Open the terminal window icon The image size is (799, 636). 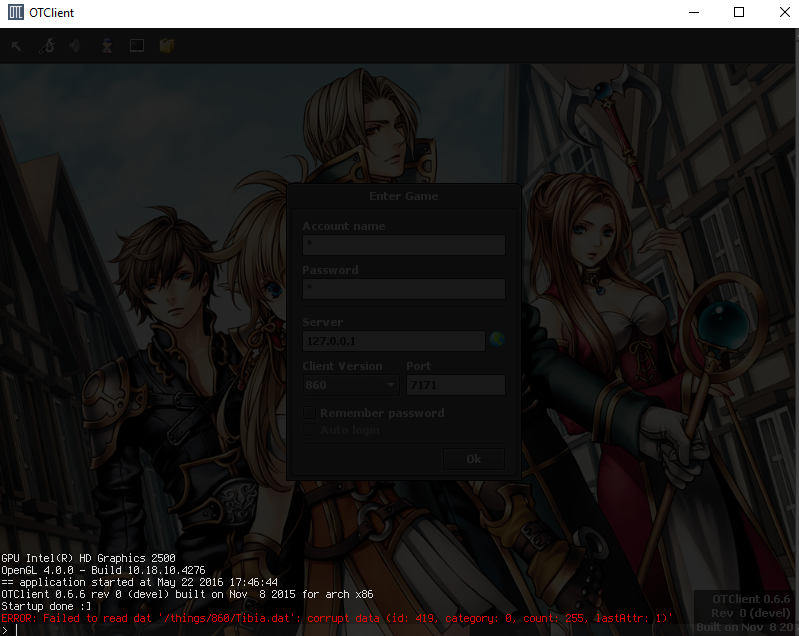point(137,46)
